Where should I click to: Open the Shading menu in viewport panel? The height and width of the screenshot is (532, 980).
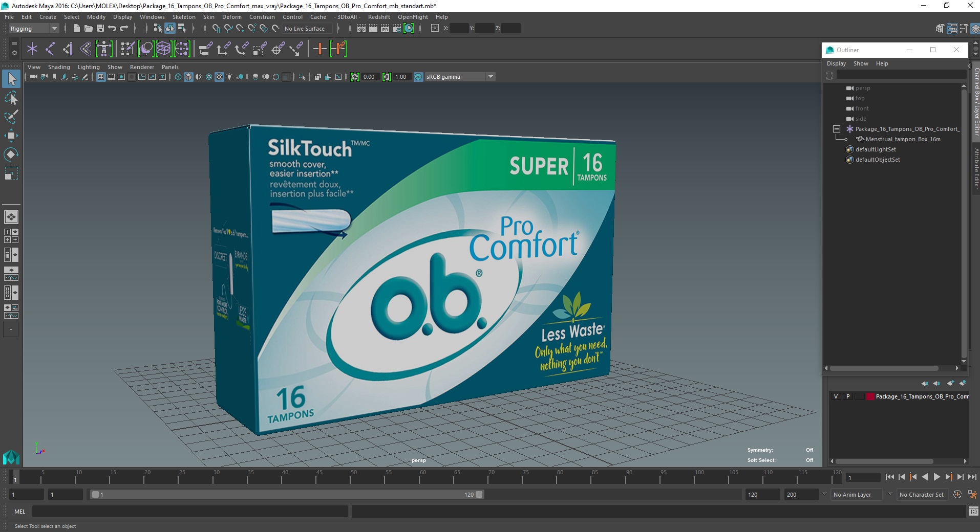click(59, 67)
